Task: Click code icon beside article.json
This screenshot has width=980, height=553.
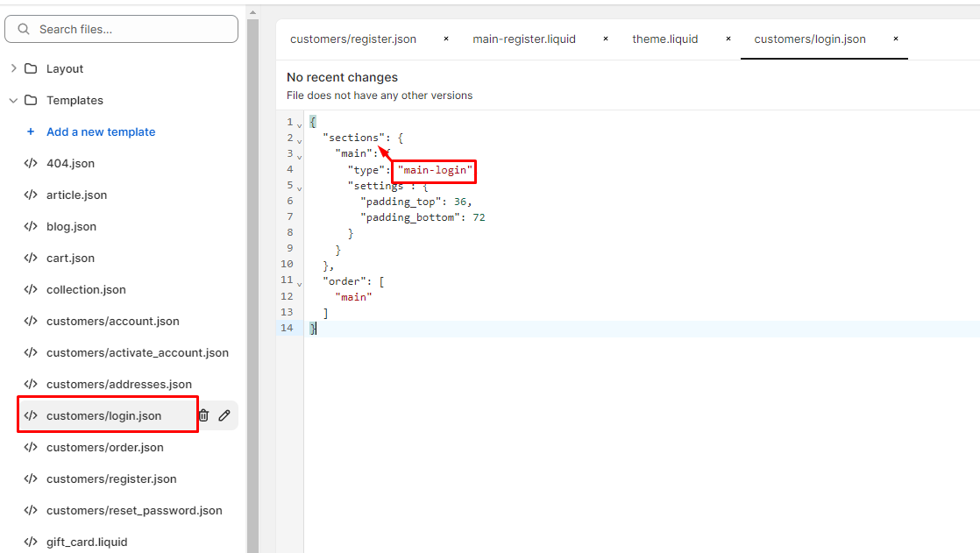Action: [31, 195]
